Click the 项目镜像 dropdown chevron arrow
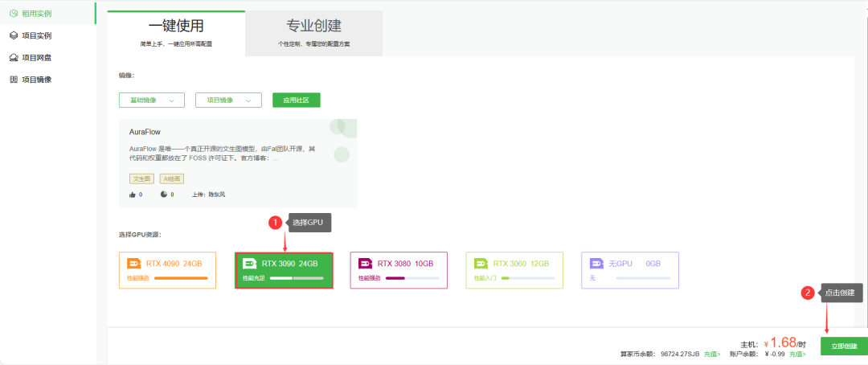The width and height of the screenshot is (868, 365). pyautogui.click(x=248, y=100)
